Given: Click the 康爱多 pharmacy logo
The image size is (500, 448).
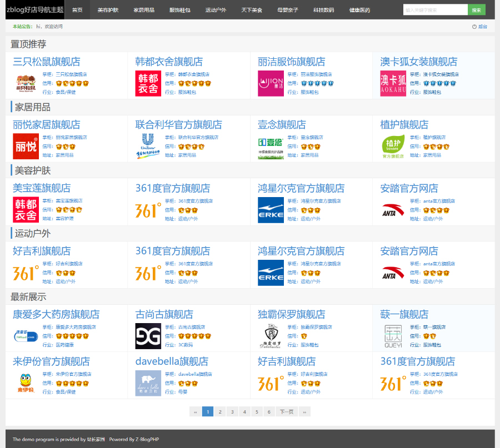Looking at the screenshot, I should 26,336.
